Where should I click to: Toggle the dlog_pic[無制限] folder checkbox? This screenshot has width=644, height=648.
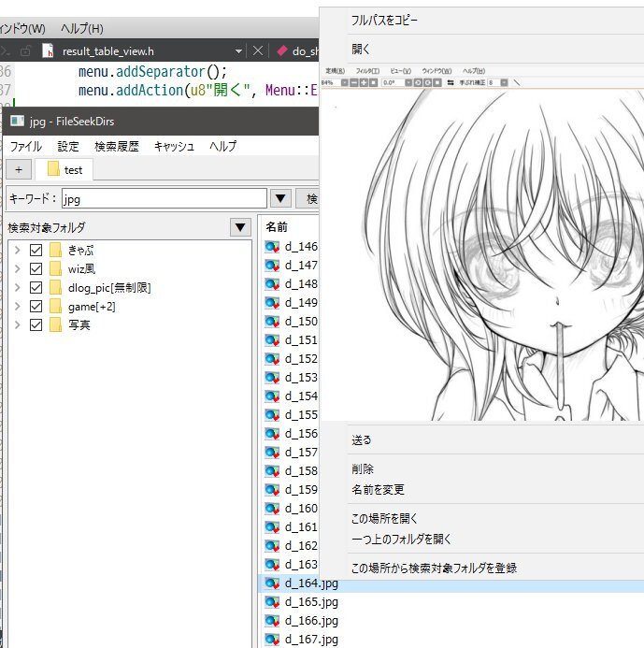point(36,288)
